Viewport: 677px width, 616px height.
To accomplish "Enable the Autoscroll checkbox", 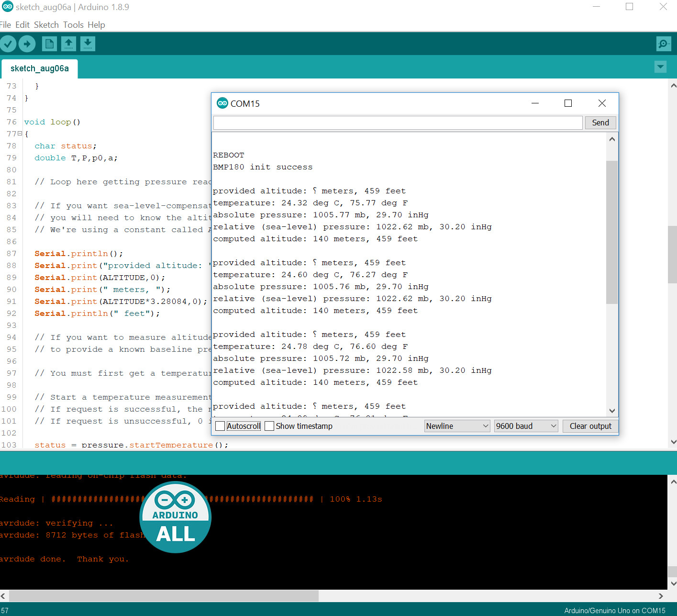I will (x=220, y=426).
